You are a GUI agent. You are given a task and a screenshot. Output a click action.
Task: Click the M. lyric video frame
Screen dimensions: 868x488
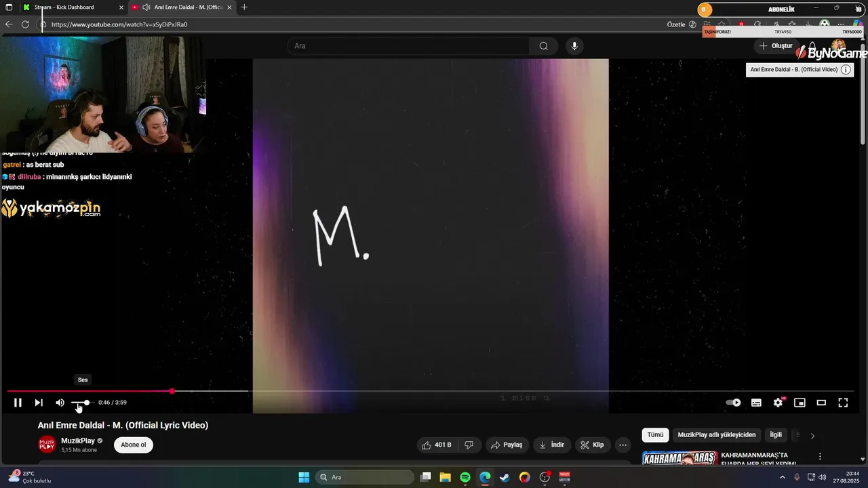click(x=431, y=235)
